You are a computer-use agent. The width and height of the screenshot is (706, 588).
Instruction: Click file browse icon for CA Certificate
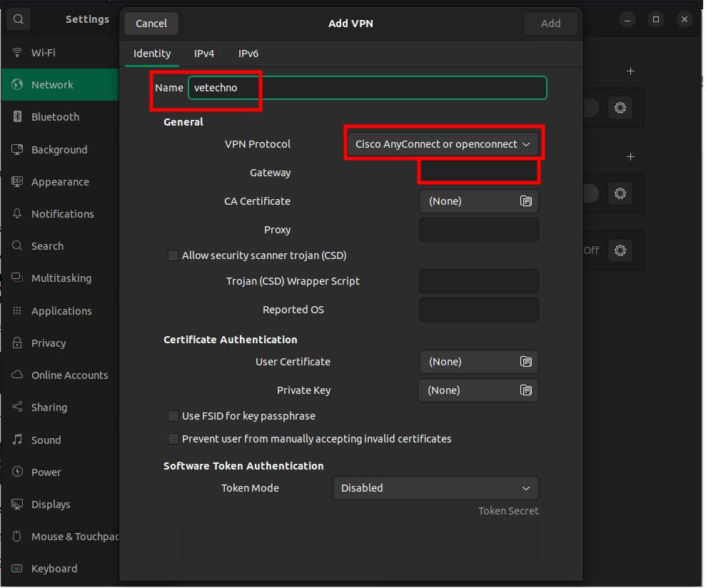click(x=525, y=201)
